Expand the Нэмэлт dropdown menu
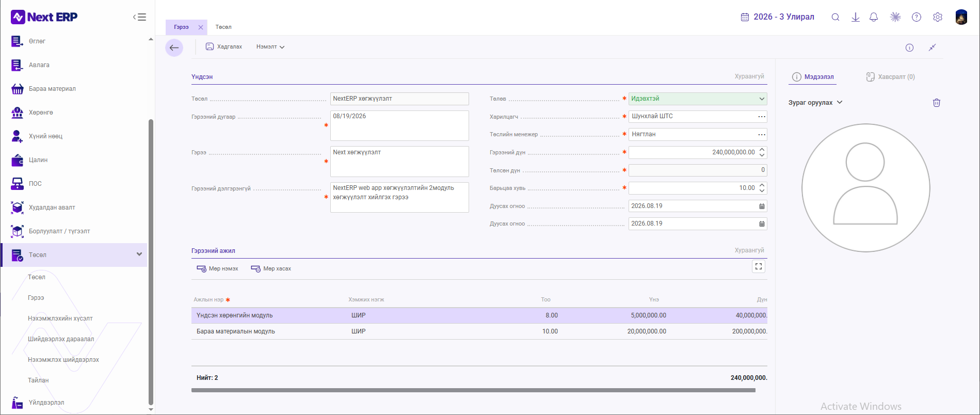 click(270, 47)
